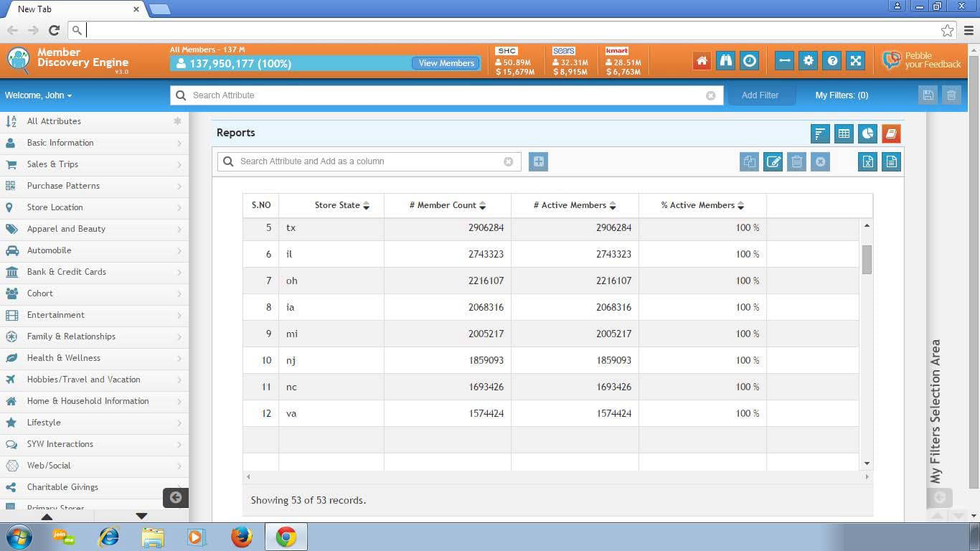Toggle fullscreen with expand arrows icon

[x=856, y=61]
